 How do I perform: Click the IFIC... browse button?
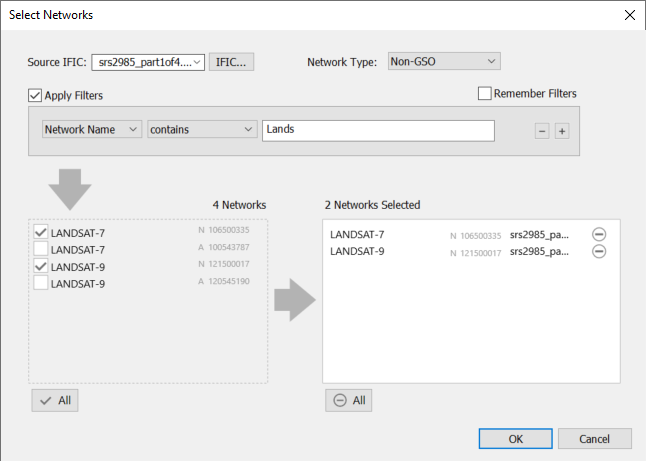[x=232, y=62]
